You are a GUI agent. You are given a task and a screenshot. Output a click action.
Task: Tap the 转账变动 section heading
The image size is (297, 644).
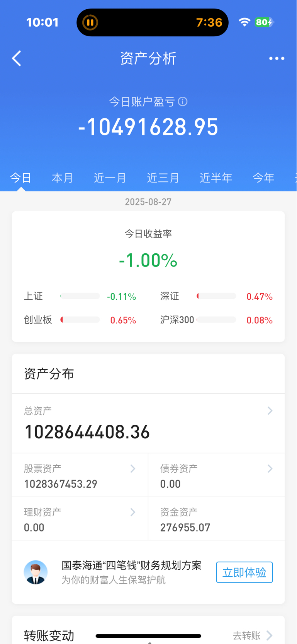(x=49, y=635)
